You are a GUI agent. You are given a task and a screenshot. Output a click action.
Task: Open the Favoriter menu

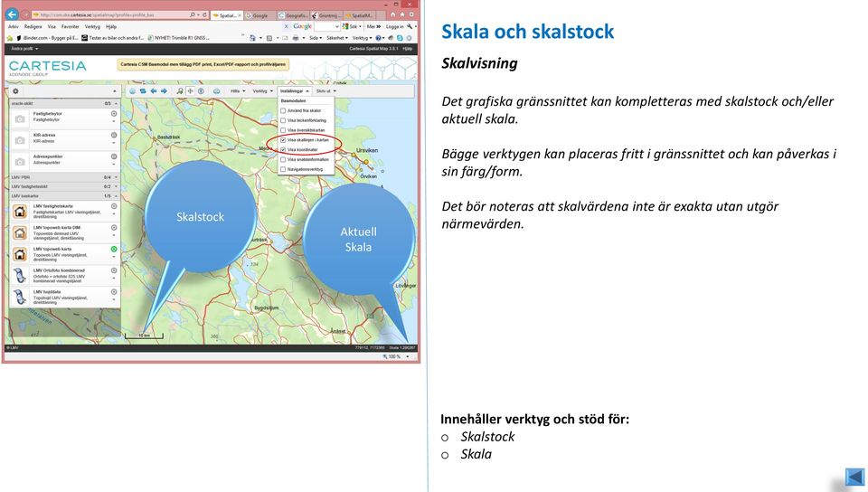click(x=70, y=26)
